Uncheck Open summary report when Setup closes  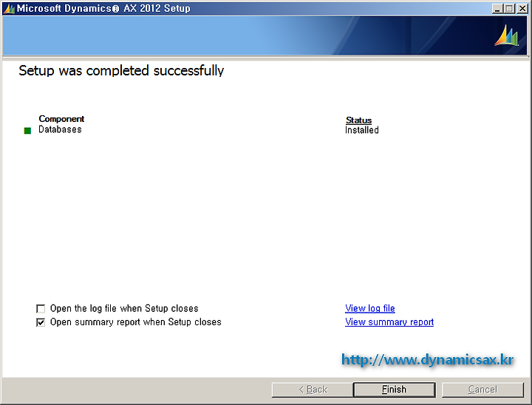click(41, 322)
